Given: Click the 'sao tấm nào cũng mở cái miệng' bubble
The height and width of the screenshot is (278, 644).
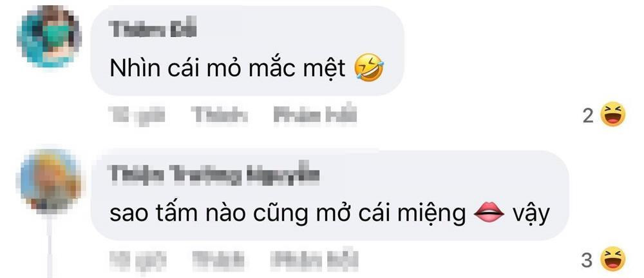Looking at the screenshot, I should 329,195.
